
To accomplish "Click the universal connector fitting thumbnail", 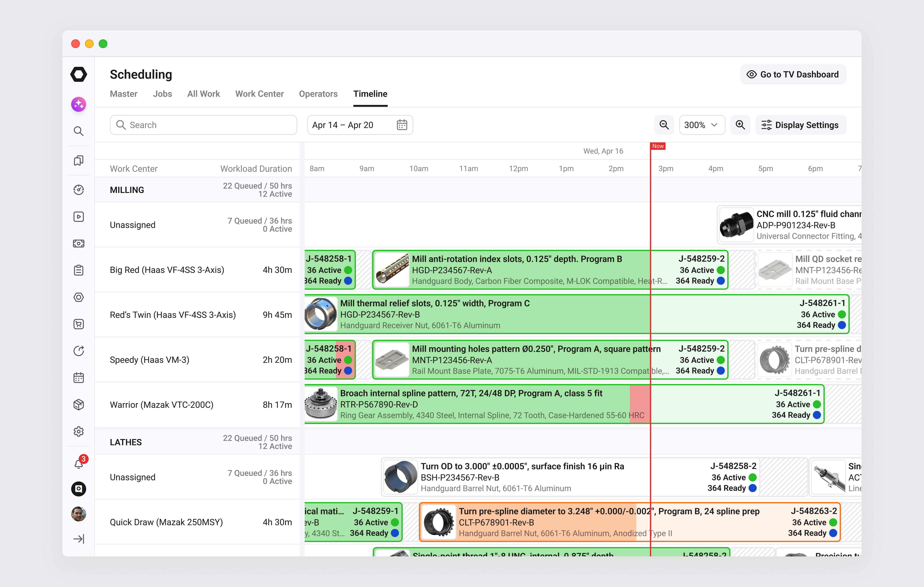I will click(x=737, y=225).
